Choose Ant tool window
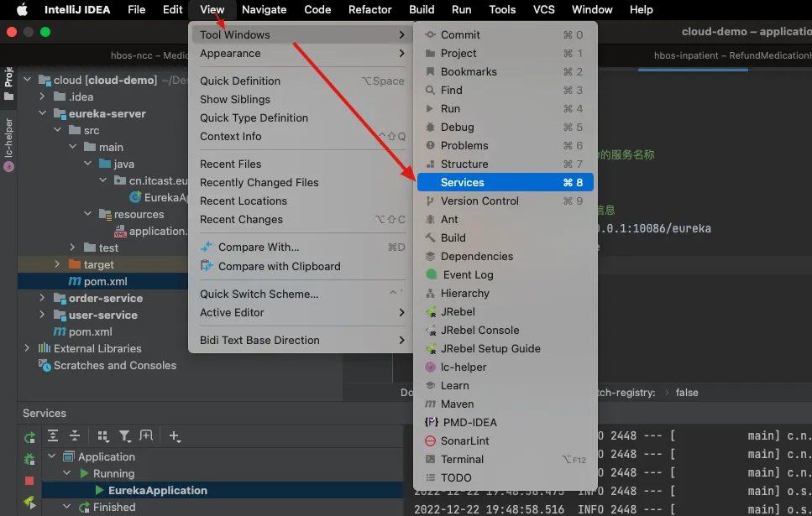 point(505,220)
